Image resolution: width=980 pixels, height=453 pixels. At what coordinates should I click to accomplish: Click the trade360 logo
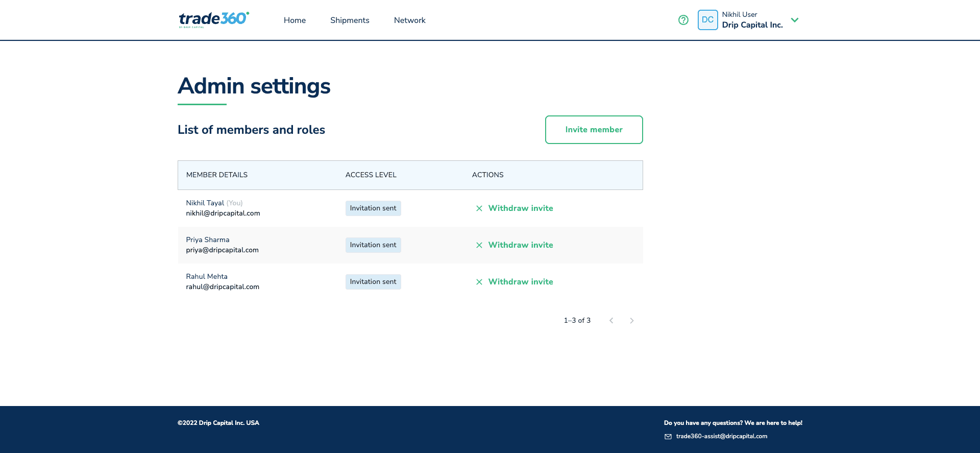pyautogui.click(x=214, y=19)
